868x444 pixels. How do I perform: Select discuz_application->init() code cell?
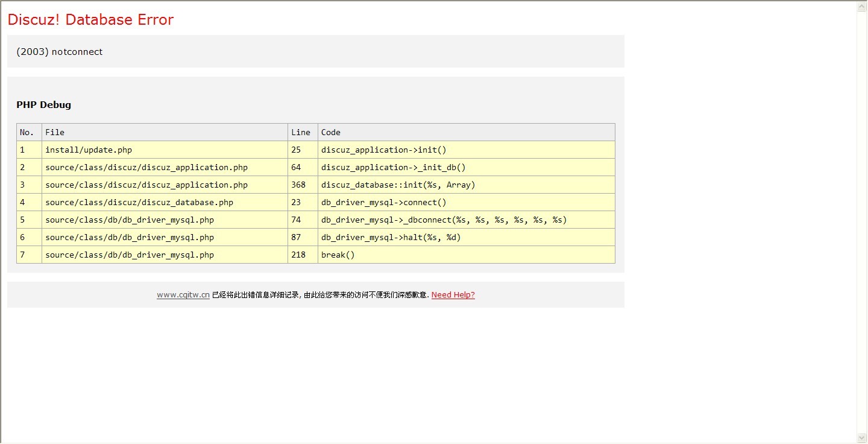(x=467, y=150)
